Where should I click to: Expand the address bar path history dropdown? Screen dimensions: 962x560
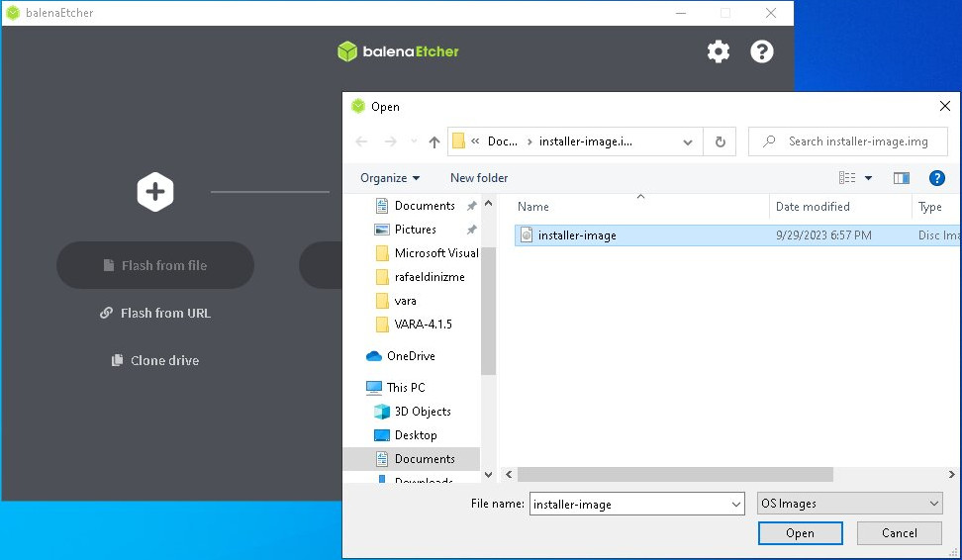coord(688,141)
